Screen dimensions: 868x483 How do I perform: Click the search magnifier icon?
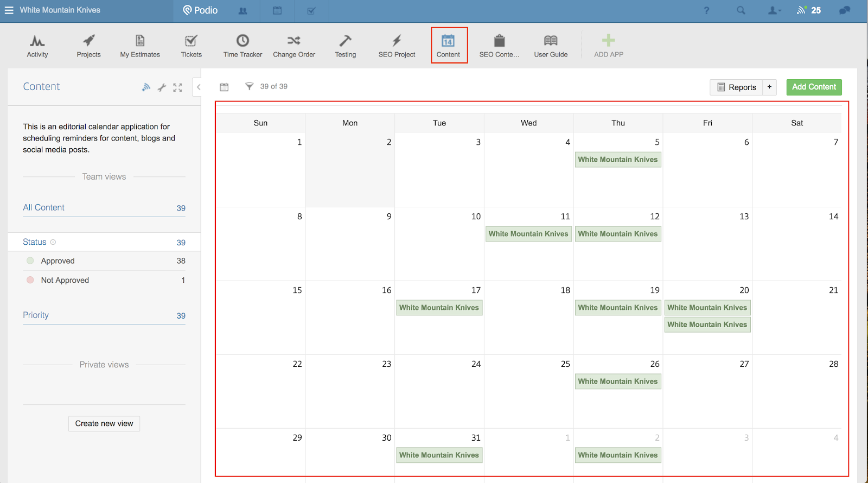pos(741,10)
